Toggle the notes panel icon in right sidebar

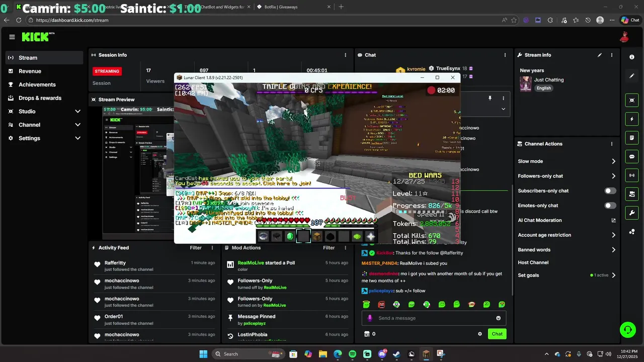coord(632,138)
